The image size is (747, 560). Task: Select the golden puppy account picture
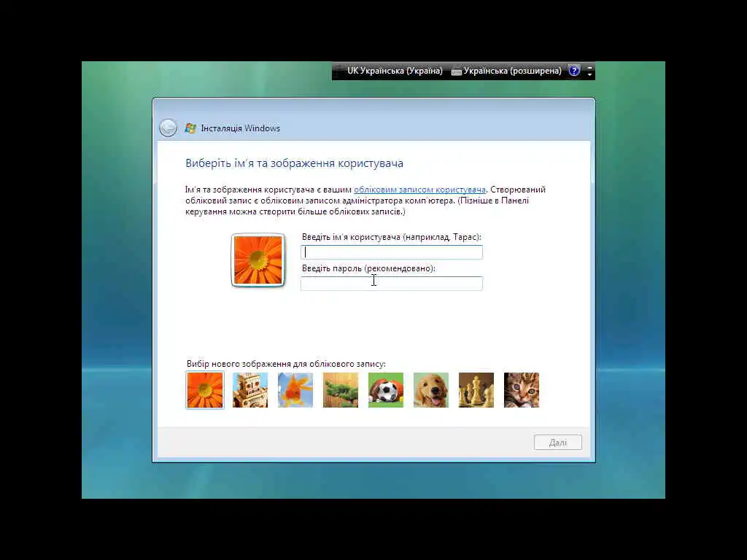(x=431, y=390)
